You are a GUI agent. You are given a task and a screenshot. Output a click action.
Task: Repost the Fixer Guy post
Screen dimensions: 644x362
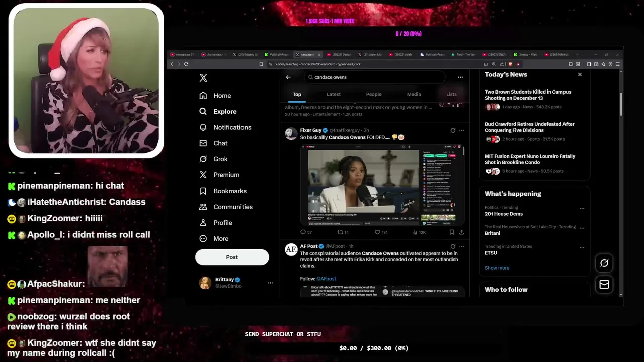coord(343,232)
